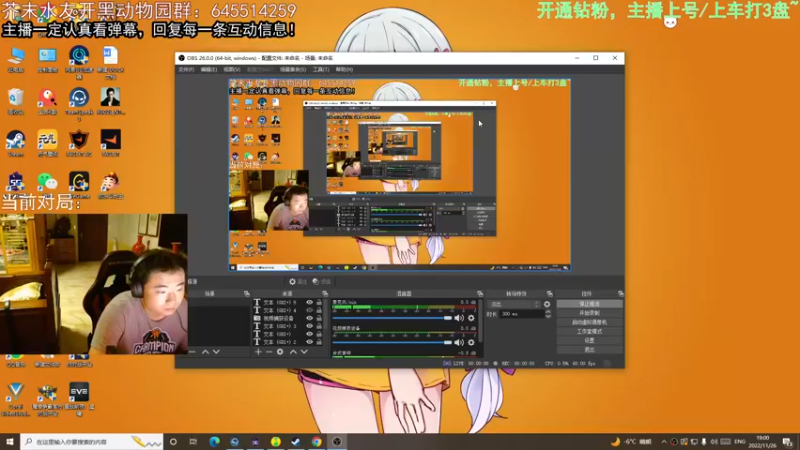Open the transition properties gear icon
The height and width of the screenshot is (450, 800).
point(547,304)
